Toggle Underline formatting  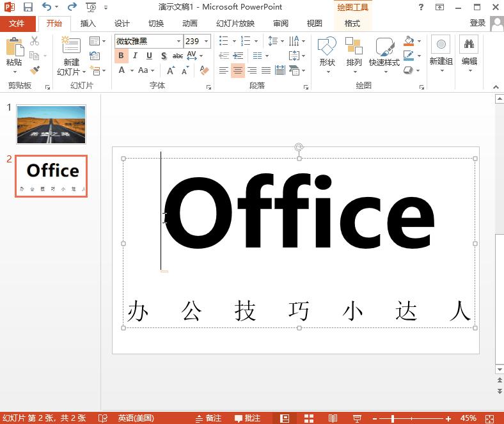coord(149,56)
